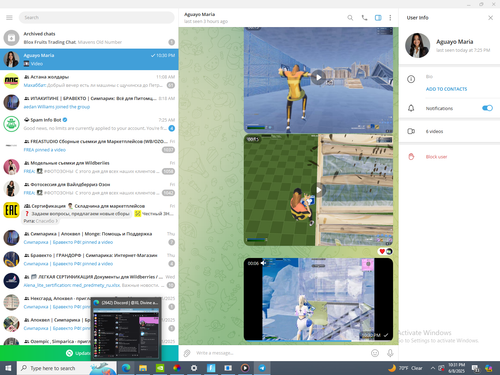The height and width of the screenshot is (375, 500).
Task: Click the Telegram taskbar icon
Action: [x=262, y=368]
